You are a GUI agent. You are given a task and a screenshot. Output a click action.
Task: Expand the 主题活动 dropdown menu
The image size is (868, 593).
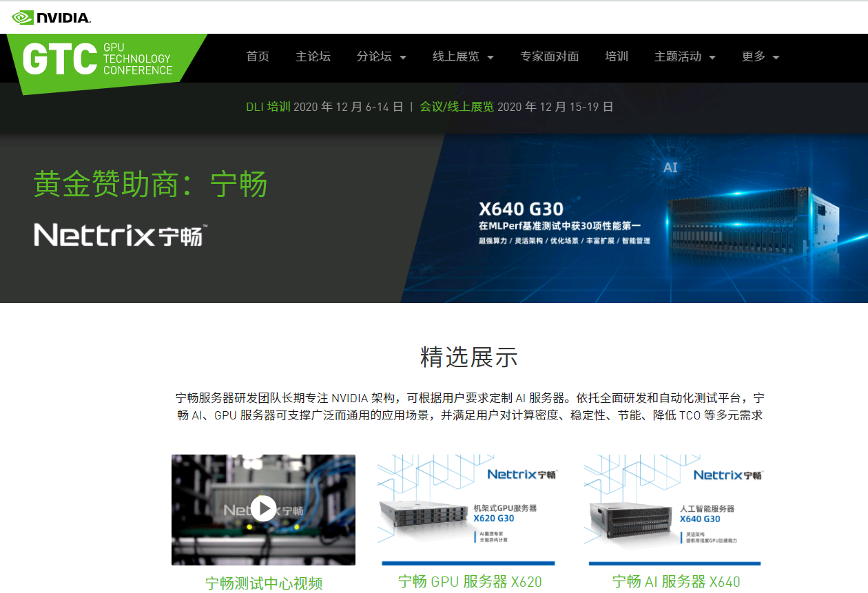click(685, 56)
